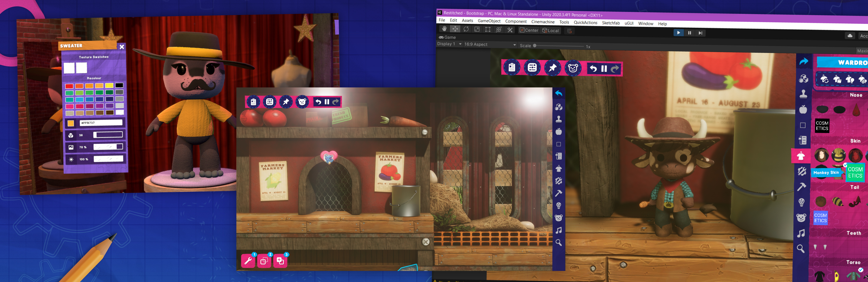Viewport: 868px width, 282px height.
Task: Open the QuickActions menu
Action: 585,23
